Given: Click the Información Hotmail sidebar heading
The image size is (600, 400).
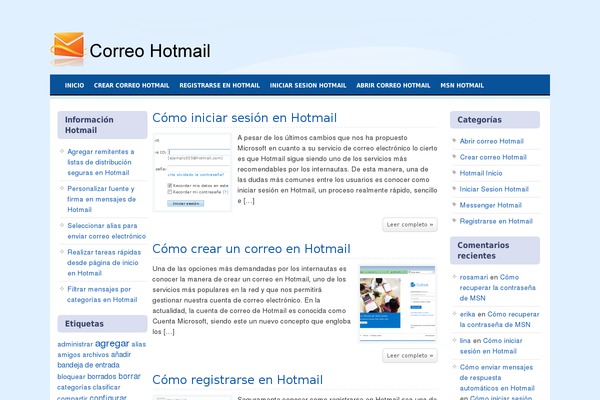Looking at the screenshot, I should 103,125.
